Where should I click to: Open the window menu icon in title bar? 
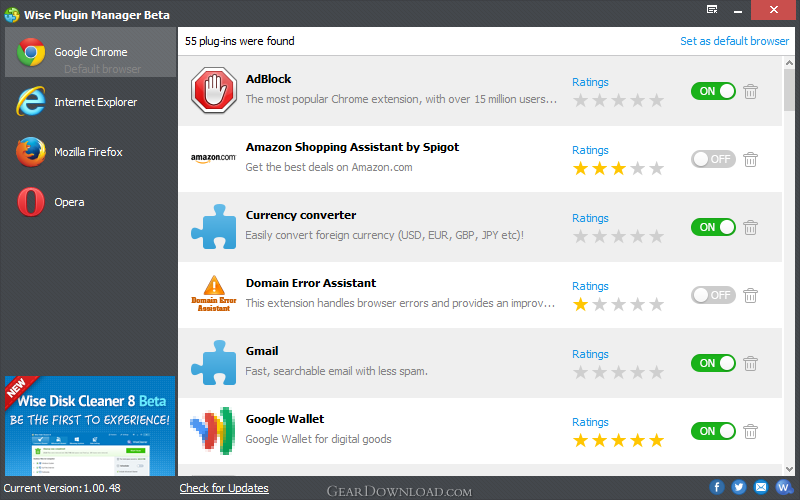712,10
